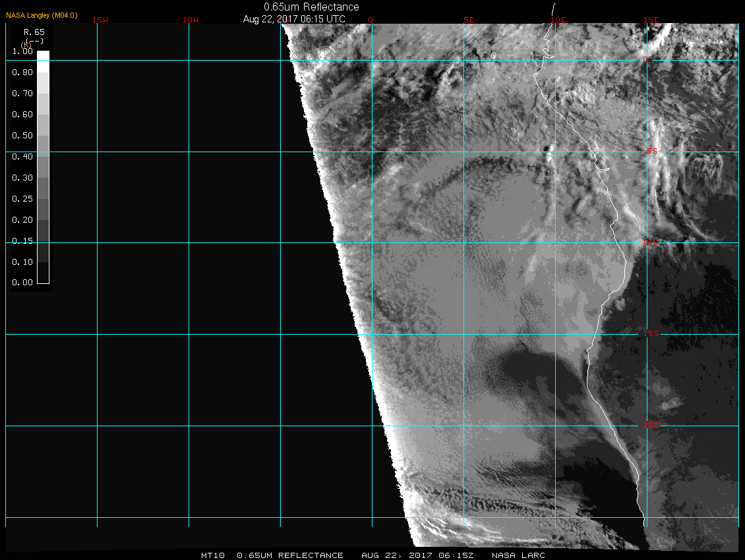This screenshot has height=560, width=745.
Task: Click the 'Aug 22, 2017 06:15 UTC' timestamp
Action: pos(294,19)
